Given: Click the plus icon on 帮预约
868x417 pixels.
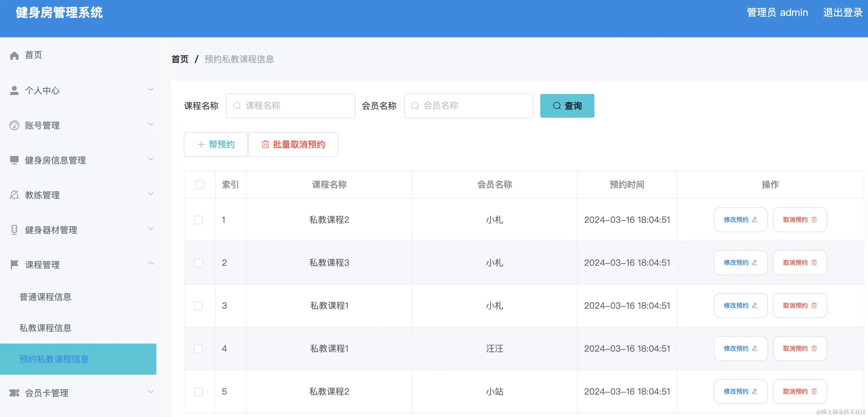Looking at the screenshot, I should pos(201,144).
